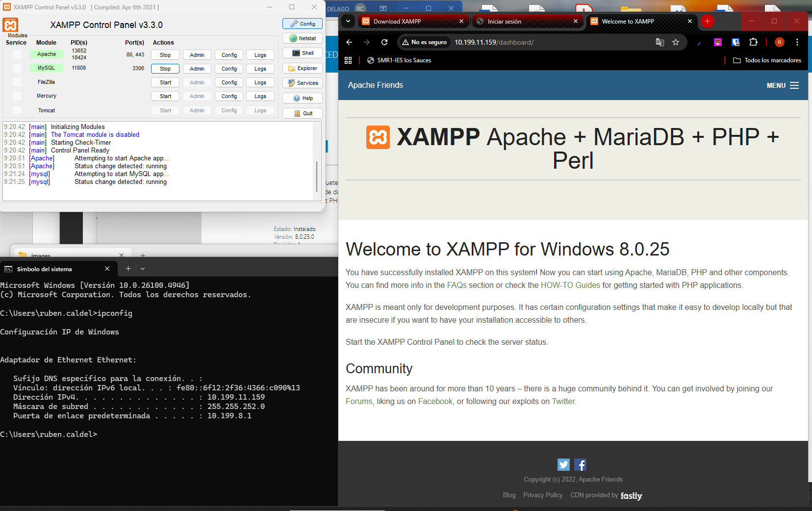This screenshot has height=511, width=812.
Task: Open a new browser tab with the plus button
Action: point(707,21)
